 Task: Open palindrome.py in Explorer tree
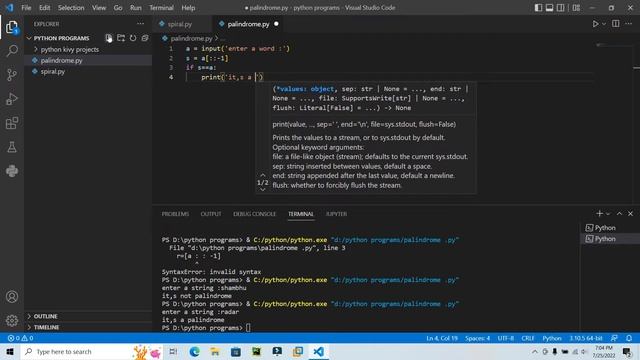click(61, 60)
